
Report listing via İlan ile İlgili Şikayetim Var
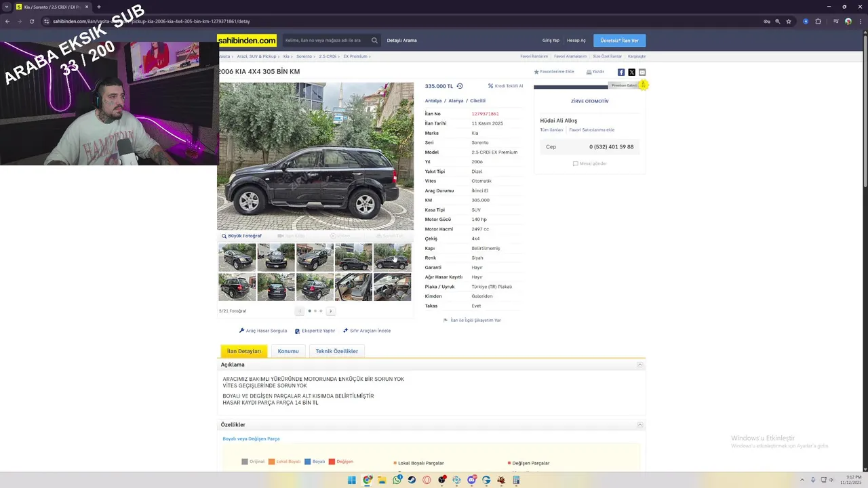(472, 320)
